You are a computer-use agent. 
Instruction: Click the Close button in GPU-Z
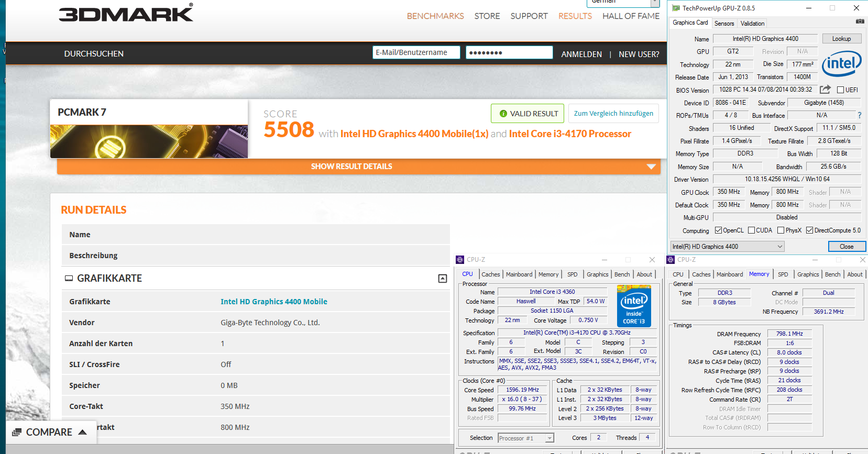[846, 247]
